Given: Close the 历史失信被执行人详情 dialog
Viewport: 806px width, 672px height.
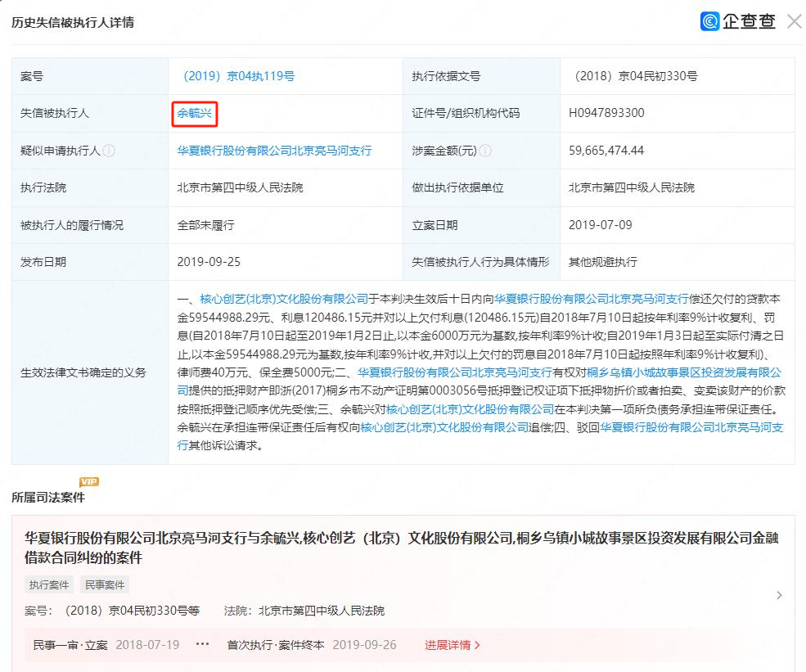Looking at the screenshot, I should pos(795,21).
